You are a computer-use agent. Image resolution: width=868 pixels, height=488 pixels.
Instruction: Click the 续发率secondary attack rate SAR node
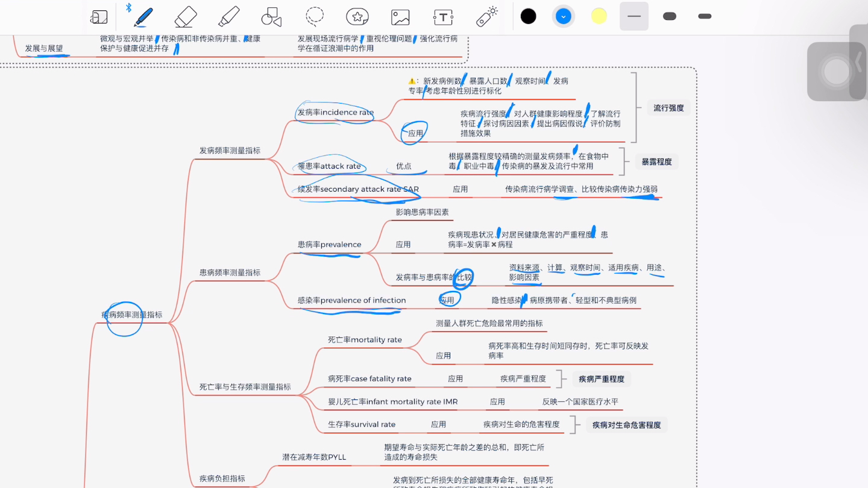pos(358,189)
